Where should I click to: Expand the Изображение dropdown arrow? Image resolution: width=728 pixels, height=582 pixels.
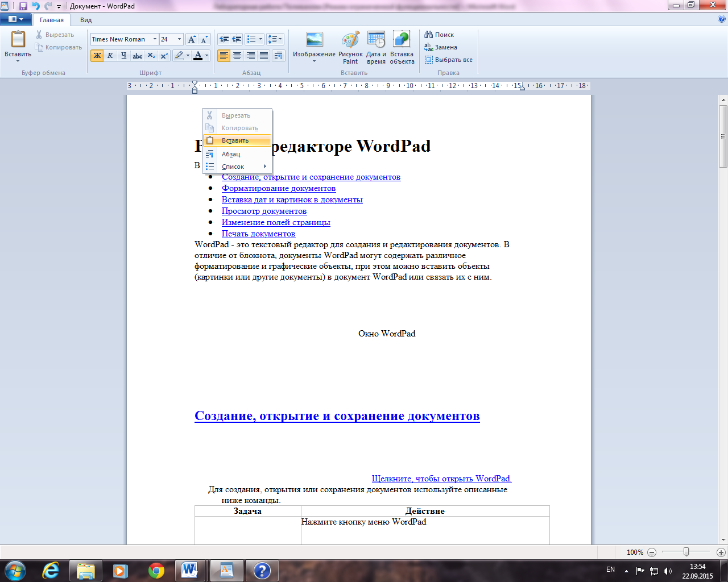pyautogui.click(x=314, y=61)
